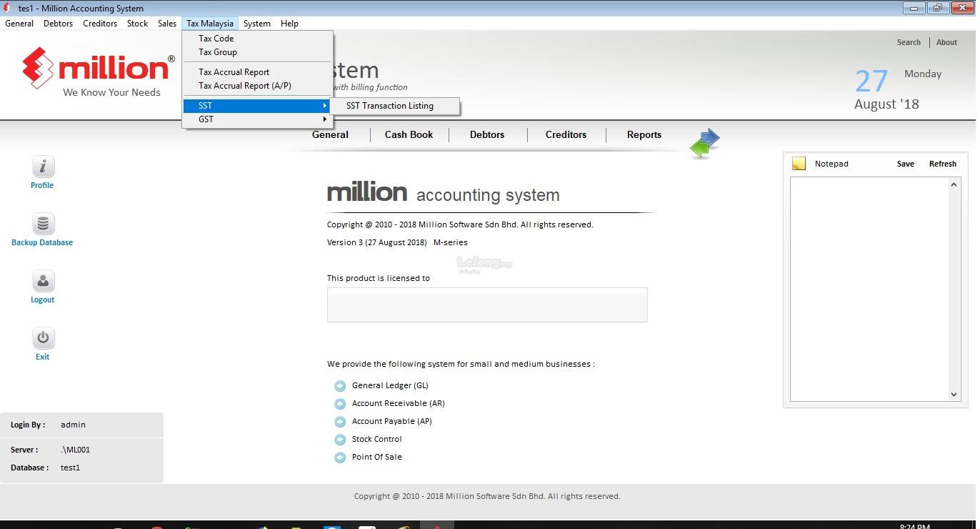The height and width of the screenshot is (529, 980).
Task: Click the Search link
Action: tap(909, 42)
